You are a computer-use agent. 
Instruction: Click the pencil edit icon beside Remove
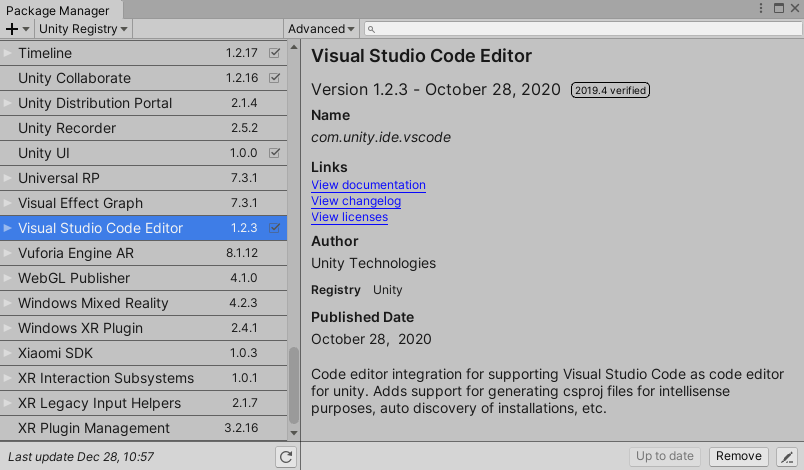tap(786, 457)
